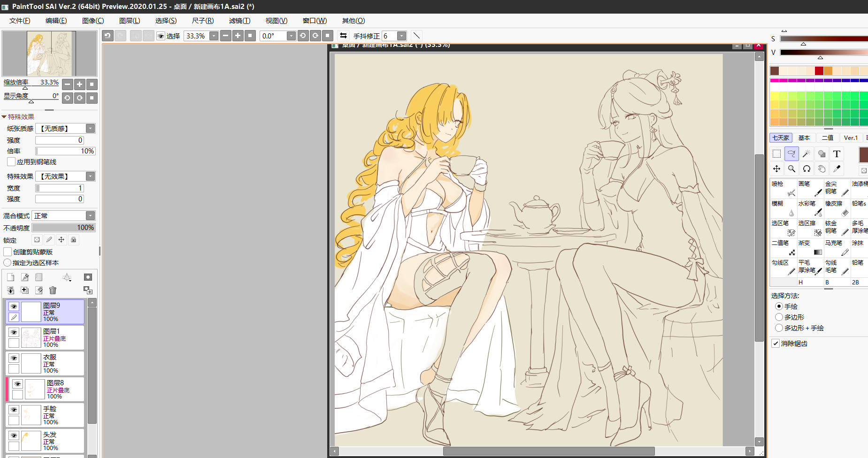This screenshot has height=458, width=868.
Task: Open the 手抖修正 stabilizer dropdown
Action: pos(402,36)
